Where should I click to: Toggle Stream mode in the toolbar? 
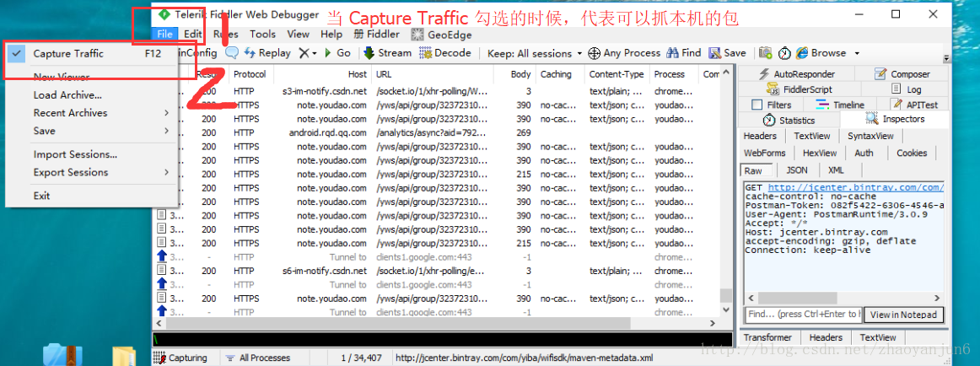point(387,53)
